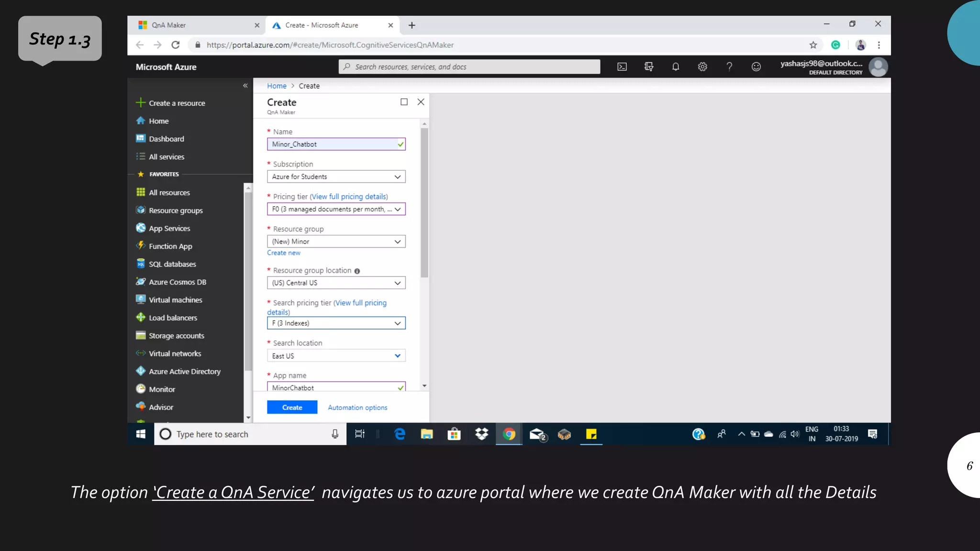Open Microsoft Edge from the taskbar

(x=400, y=434)
